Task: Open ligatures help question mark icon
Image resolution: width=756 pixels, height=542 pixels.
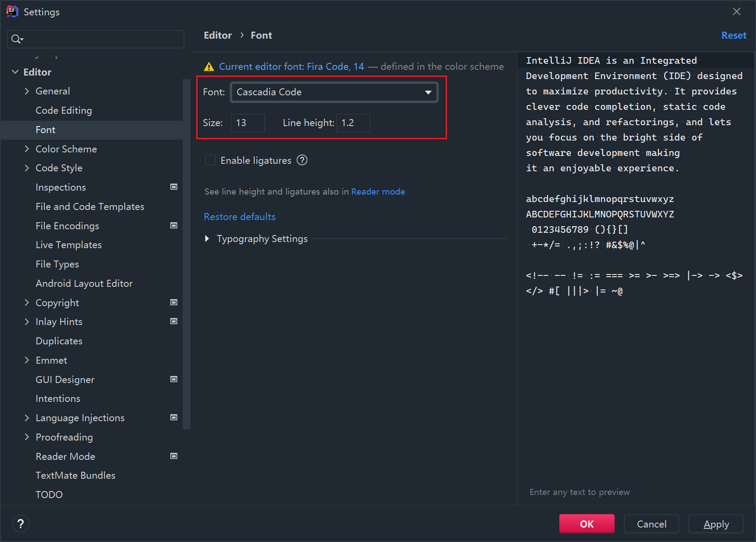Action: (x=302, y=160)
